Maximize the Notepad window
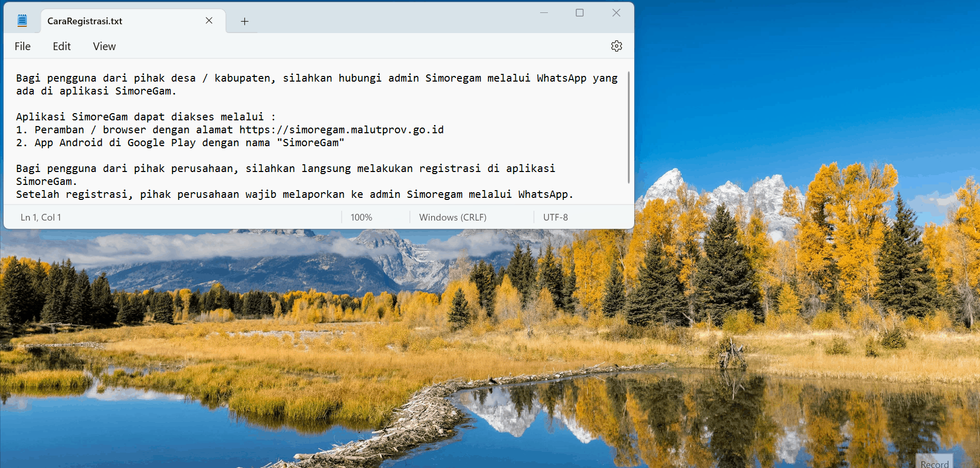This screenshot has height=468, width=980. point(580,13)
